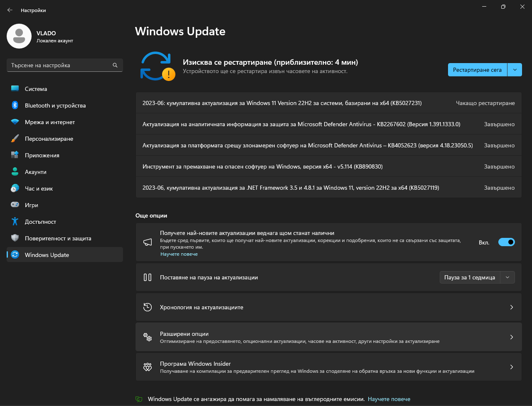The image size is (532, 406).
Task: Click the Приложения apps icon
Action: 15,155
